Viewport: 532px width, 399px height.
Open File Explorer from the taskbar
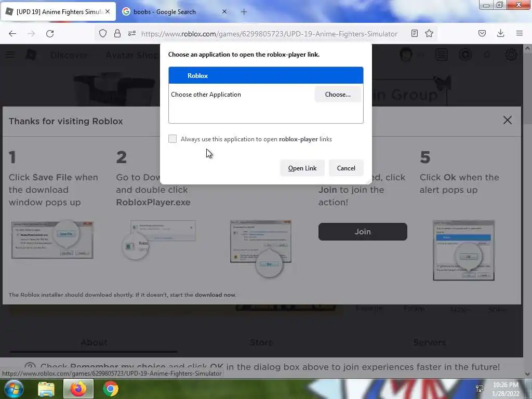coord(46,389)
